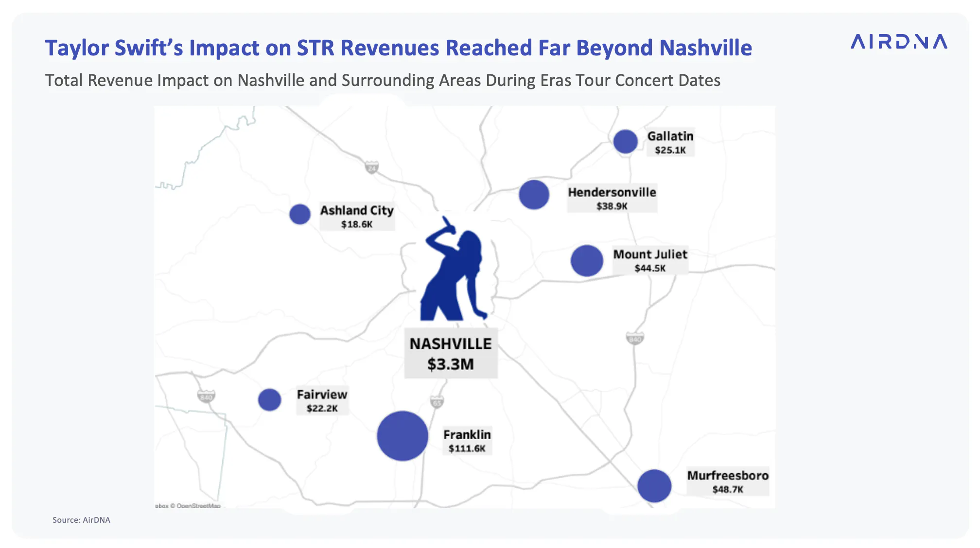
Task: Click the Ashland City $18.6K label
Action: [x=357, y=216]
